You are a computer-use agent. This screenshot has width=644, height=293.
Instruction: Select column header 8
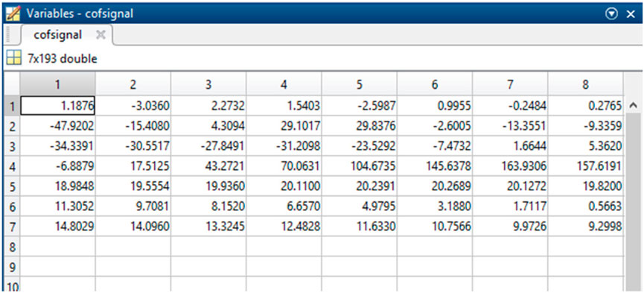(585, 84)
